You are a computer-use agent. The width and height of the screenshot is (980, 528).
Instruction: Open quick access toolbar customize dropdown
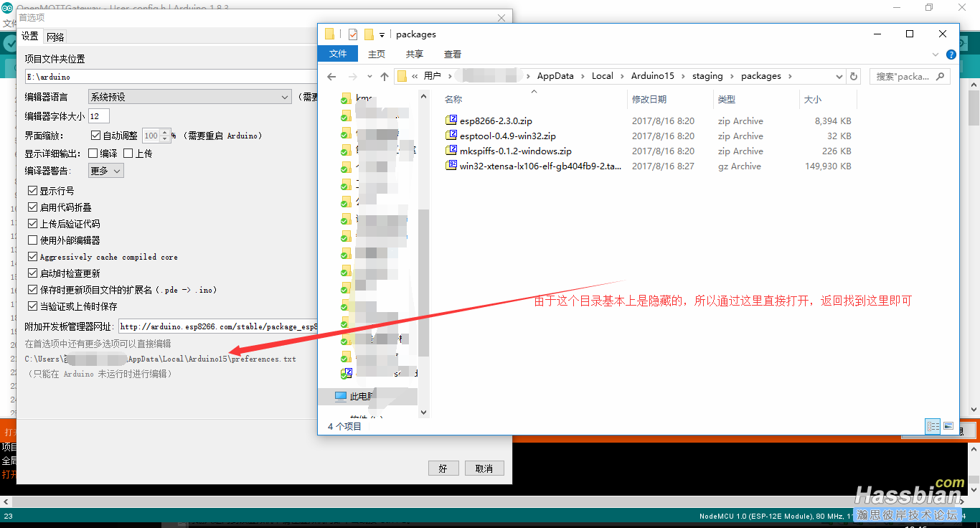coord(382,34)
